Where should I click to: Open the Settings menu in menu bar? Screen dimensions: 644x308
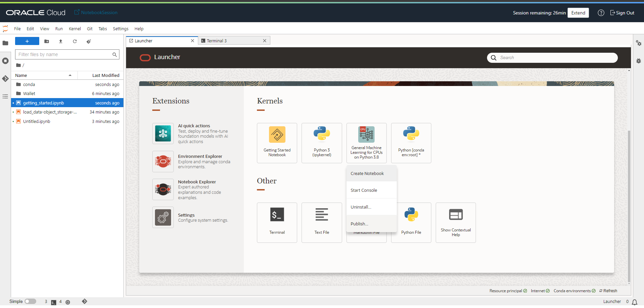click(121, 29)
